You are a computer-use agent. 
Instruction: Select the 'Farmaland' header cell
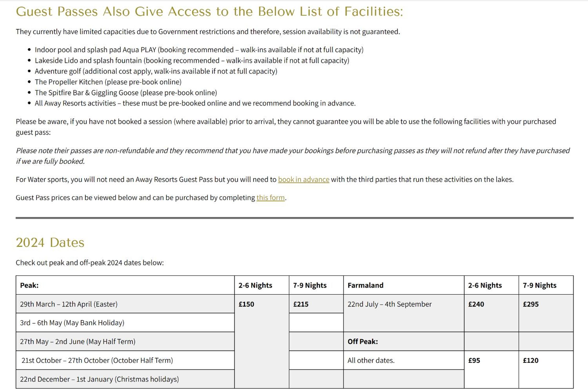coord(404,285)
